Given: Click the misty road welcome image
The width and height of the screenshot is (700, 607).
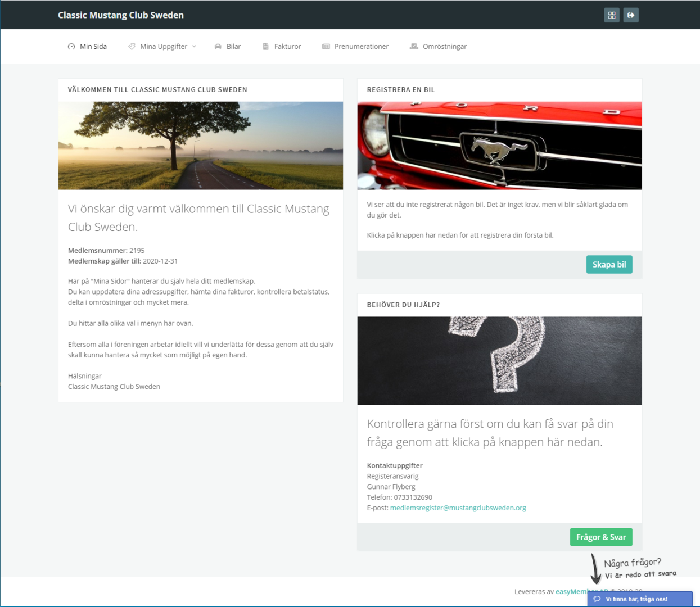Looking at the screenshot, I should click(x=201, y=146).
